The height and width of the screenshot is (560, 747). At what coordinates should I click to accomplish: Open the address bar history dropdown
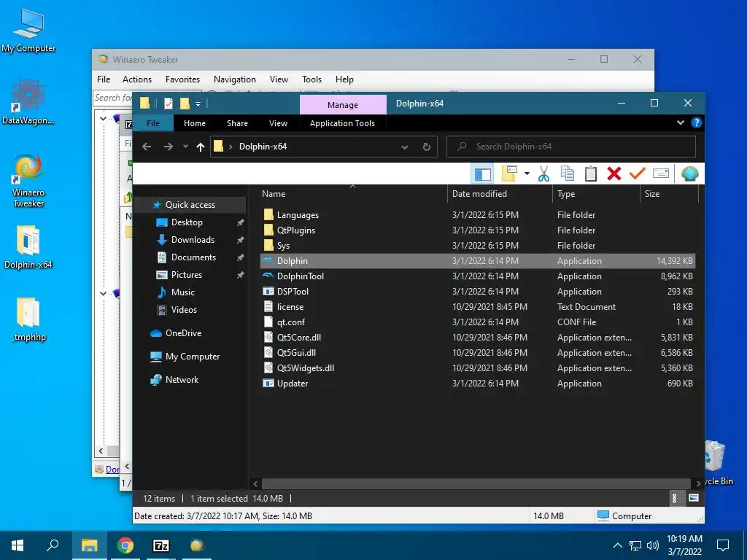pos(404,147)
